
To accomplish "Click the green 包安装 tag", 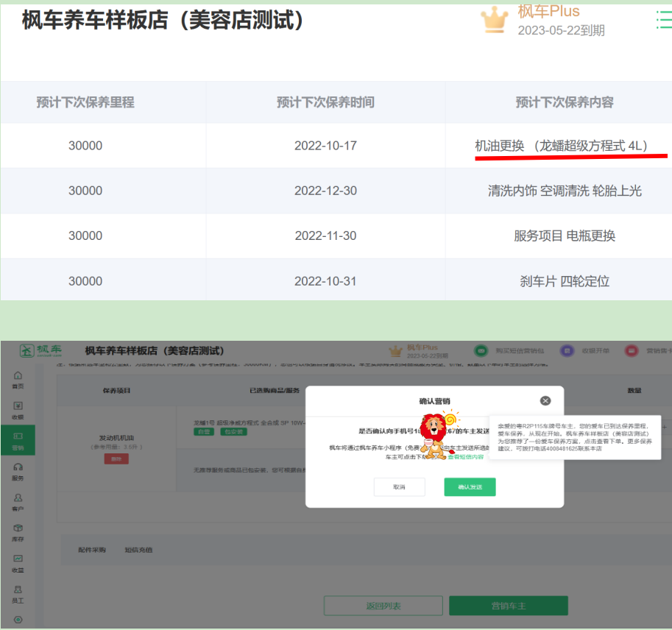I will tap(233, 431).
